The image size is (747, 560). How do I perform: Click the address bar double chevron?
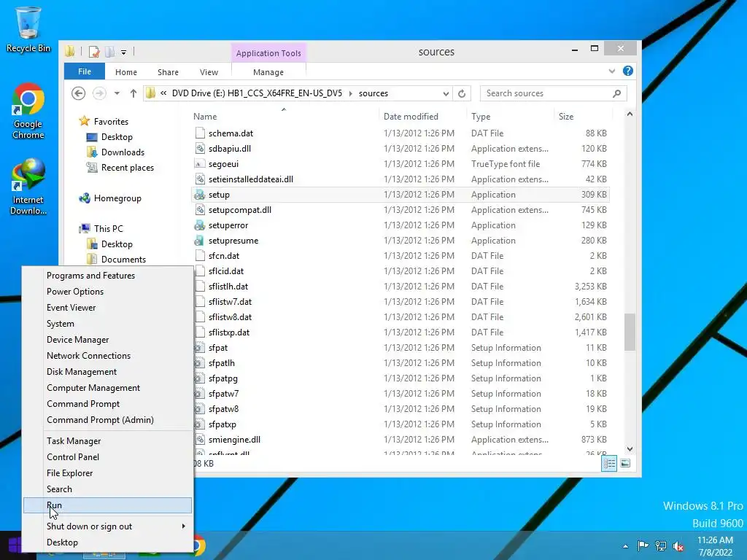163,93
